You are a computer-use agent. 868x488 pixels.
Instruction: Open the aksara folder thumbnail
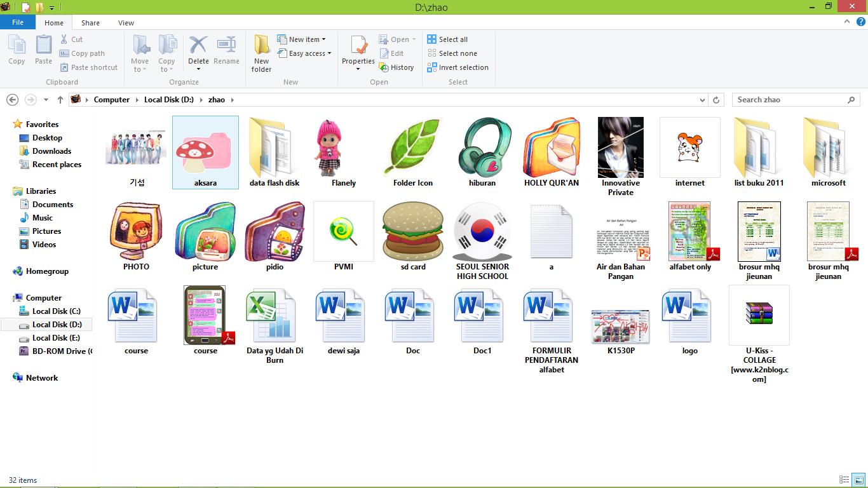[205, 151]
